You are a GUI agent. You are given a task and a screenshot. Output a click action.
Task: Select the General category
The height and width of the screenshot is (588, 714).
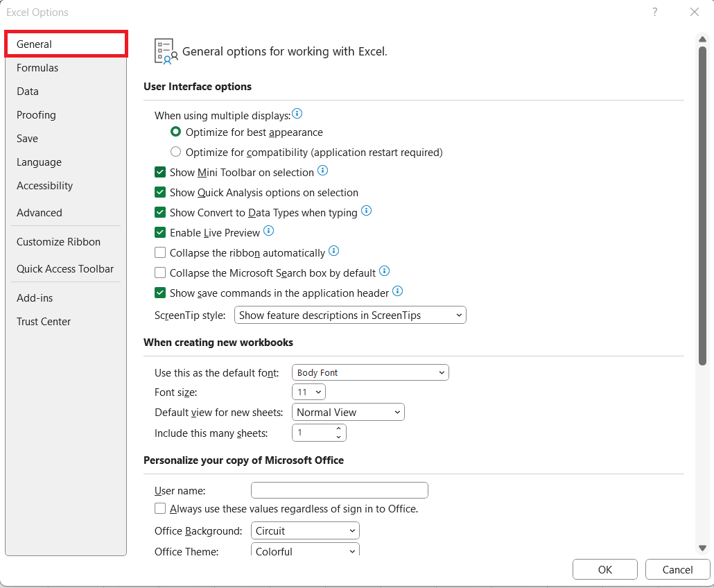coord(66,44)
